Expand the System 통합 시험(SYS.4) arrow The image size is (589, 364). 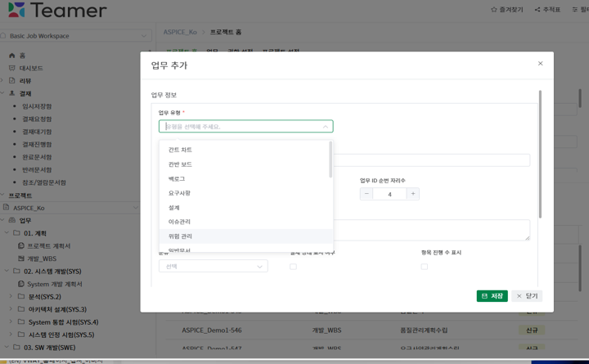(11, 322)
